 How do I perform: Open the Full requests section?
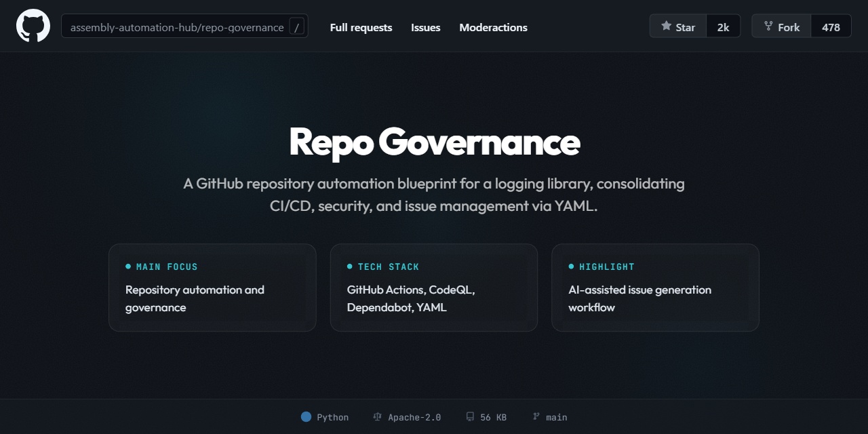(x=361, y=27)
